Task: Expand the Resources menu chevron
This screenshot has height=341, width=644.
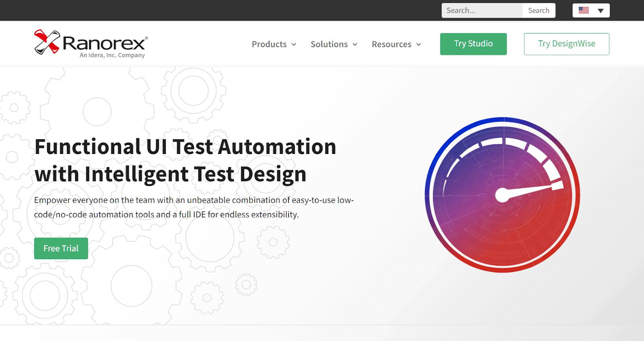Action: click(x=419, y=44)
